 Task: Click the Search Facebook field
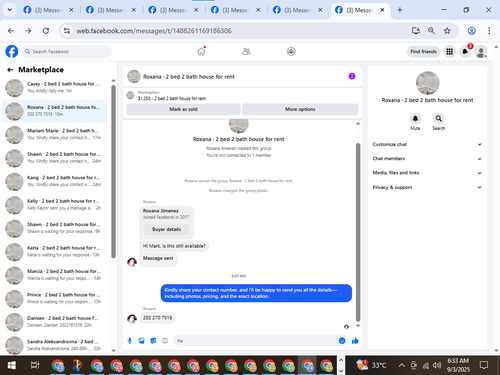(67, 52)
